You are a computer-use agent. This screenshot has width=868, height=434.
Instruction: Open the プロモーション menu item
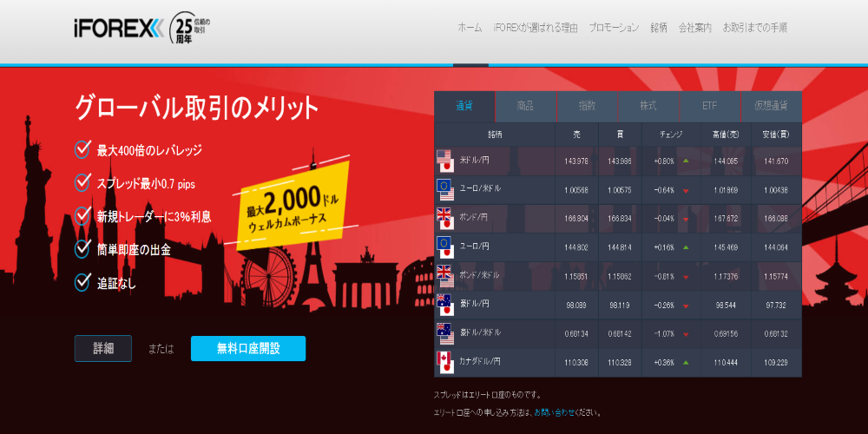614,28
